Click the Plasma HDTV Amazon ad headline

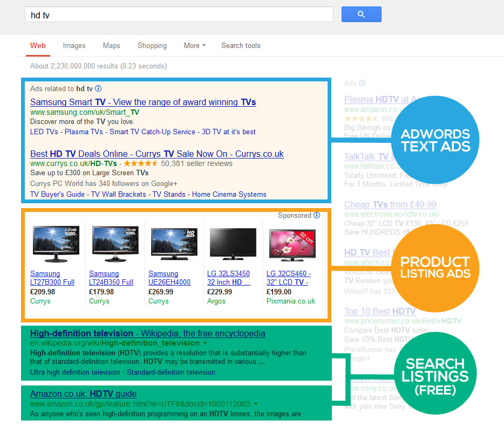tap(382, 100)
